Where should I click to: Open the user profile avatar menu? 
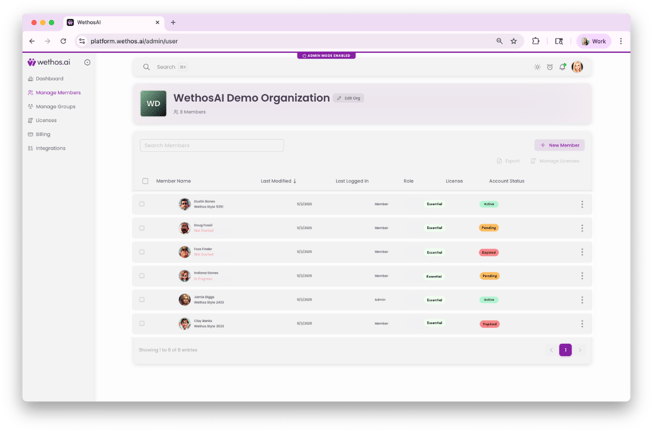[577, 67]
